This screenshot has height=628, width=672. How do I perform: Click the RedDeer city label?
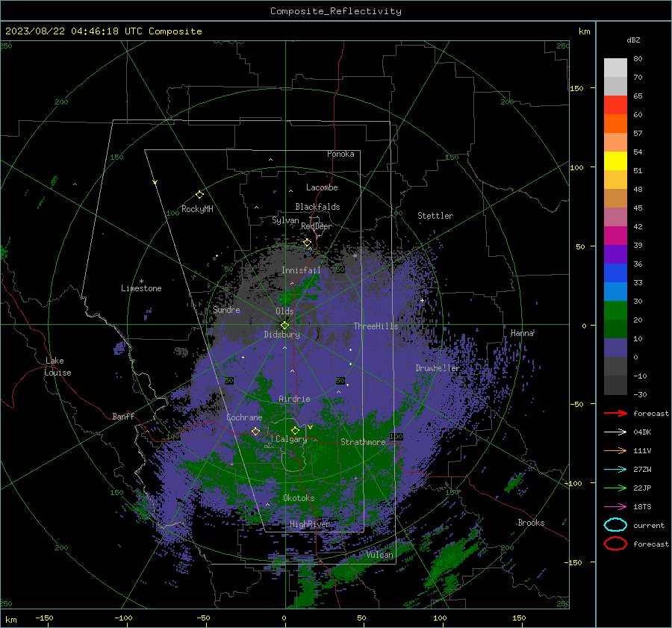317,226
